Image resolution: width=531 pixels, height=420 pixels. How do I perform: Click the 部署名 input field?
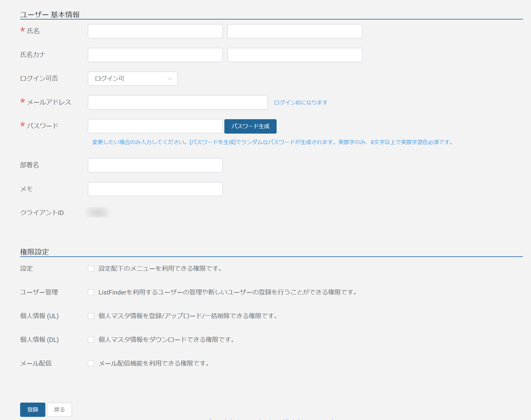coord(155,165)
